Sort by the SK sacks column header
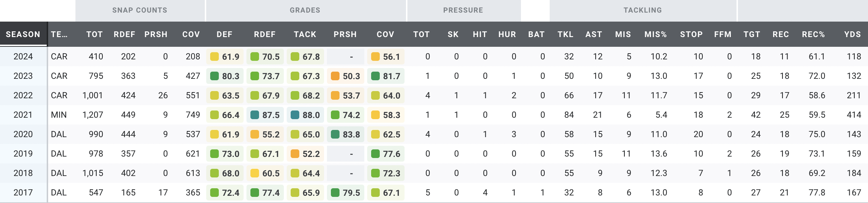 pos(453,35)
